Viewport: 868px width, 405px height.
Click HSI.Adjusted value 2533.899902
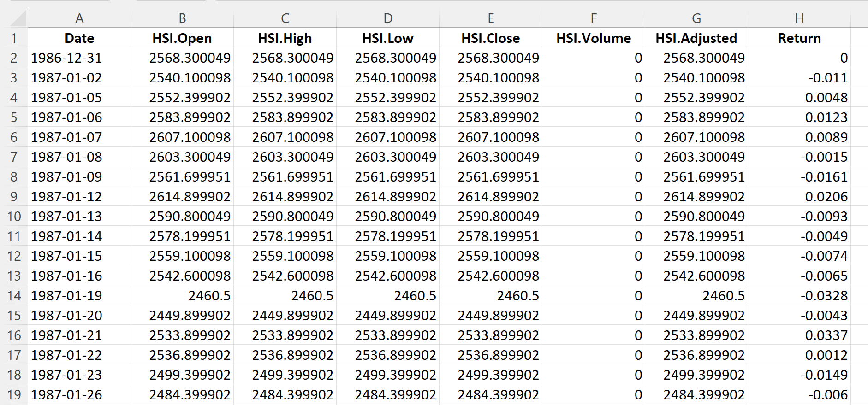point(696,335)
